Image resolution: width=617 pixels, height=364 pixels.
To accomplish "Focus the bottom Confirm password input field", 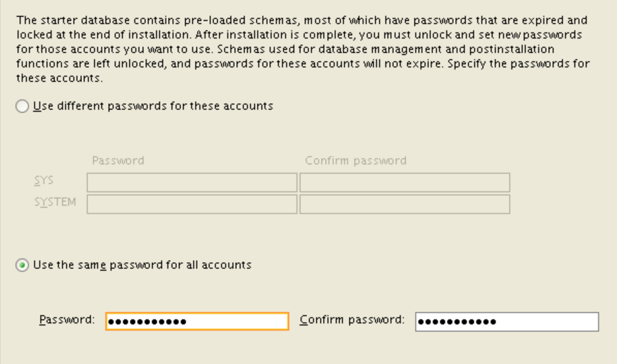I will 537,322.
